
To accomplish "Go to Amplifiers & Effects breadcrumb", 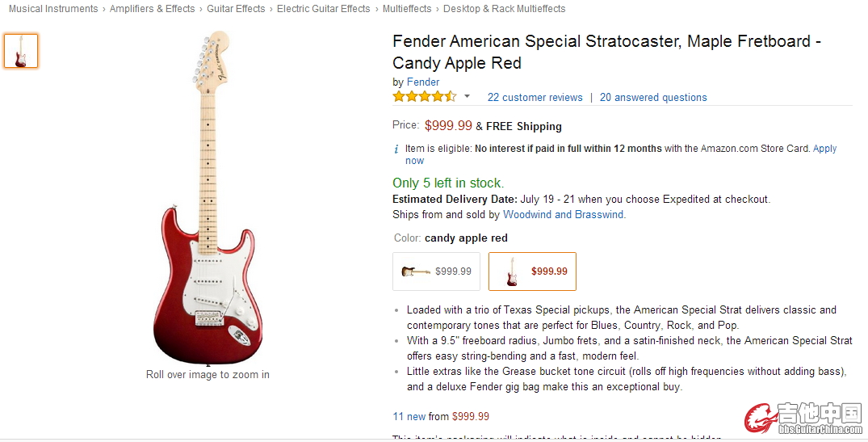I will 152,9.
